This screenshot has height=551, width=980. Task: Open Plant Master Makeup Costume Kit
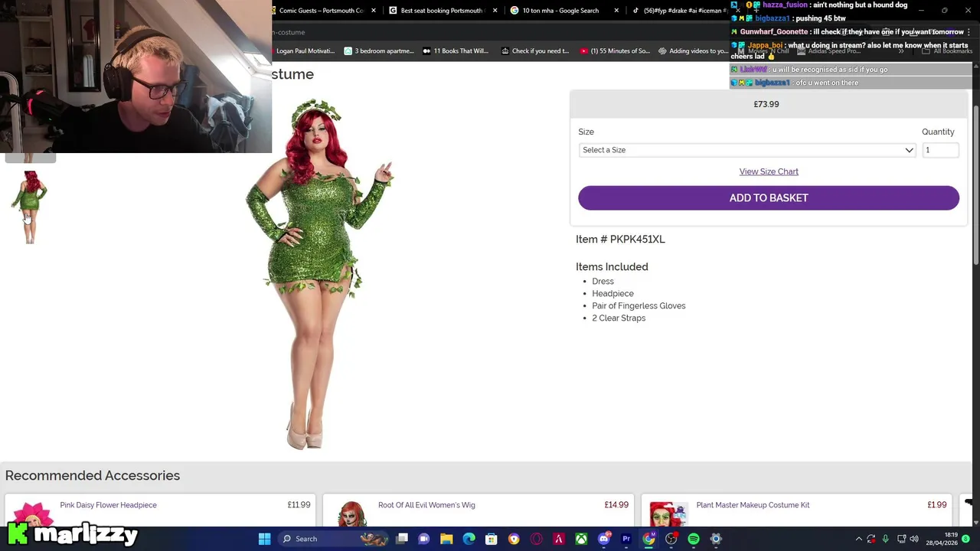pos(753,505)
